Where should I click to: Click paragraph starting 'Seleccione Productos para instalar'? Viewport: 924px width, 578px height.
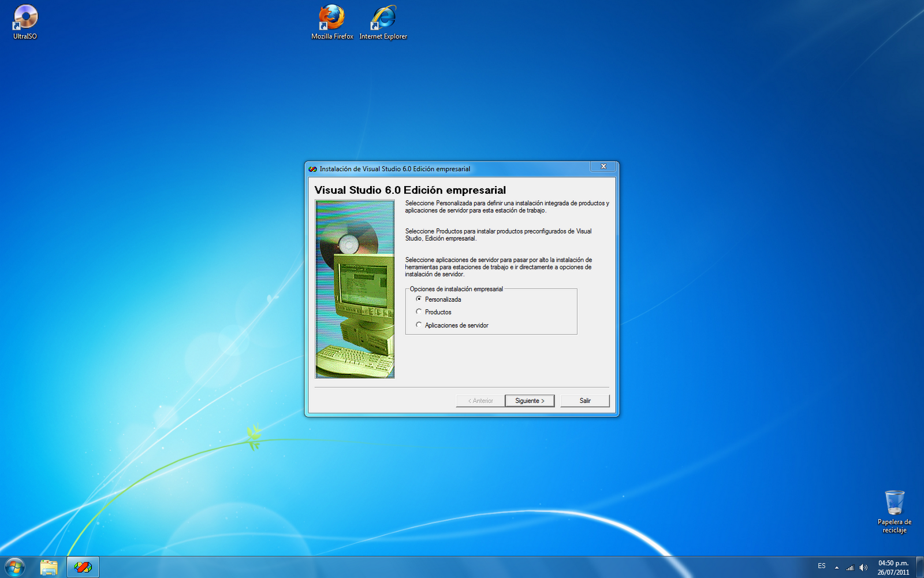498,235
